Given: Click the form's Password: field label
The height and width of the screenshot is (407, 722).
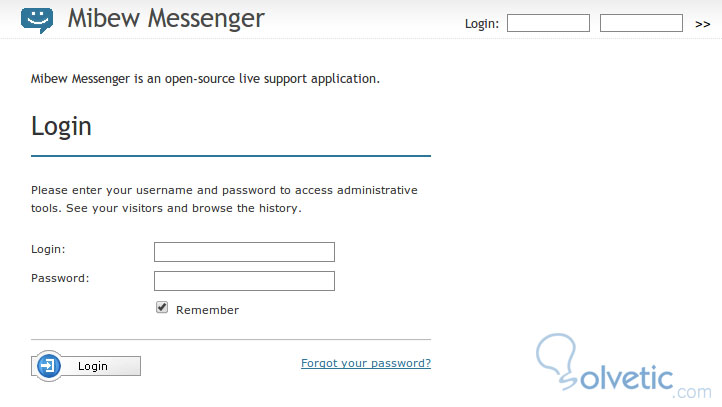Looking at the screenshot, I should (60, 277).
